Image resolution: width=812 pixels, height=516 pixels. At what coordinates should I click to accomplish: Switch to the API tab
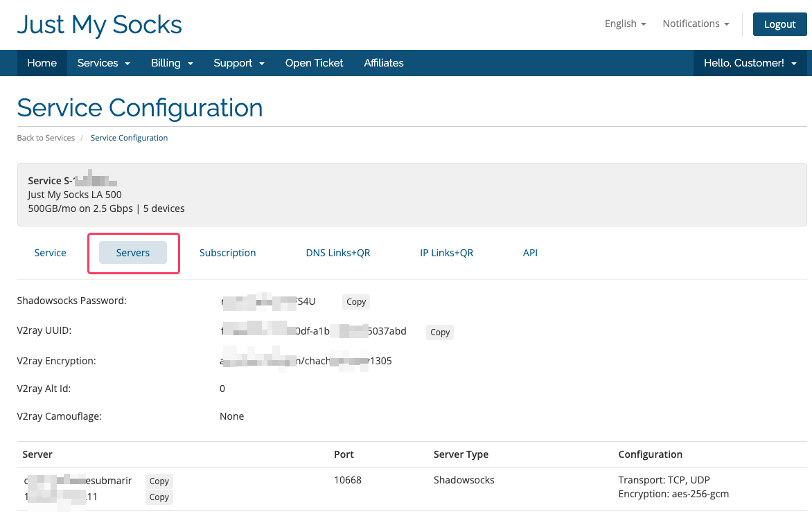530,253
